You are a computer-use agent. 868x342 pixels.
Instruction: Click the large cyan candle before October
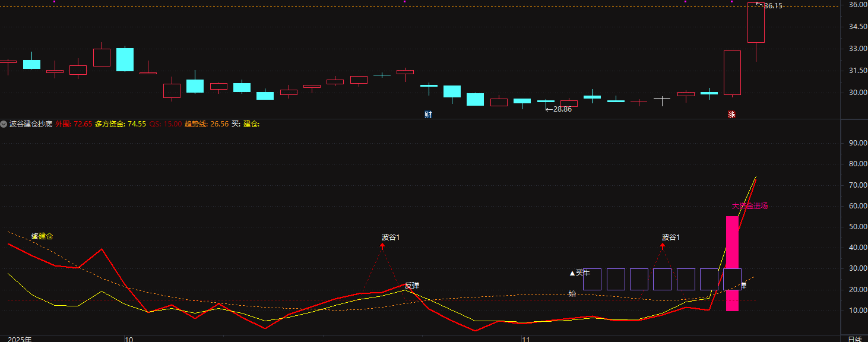click(x=125, y=59)
